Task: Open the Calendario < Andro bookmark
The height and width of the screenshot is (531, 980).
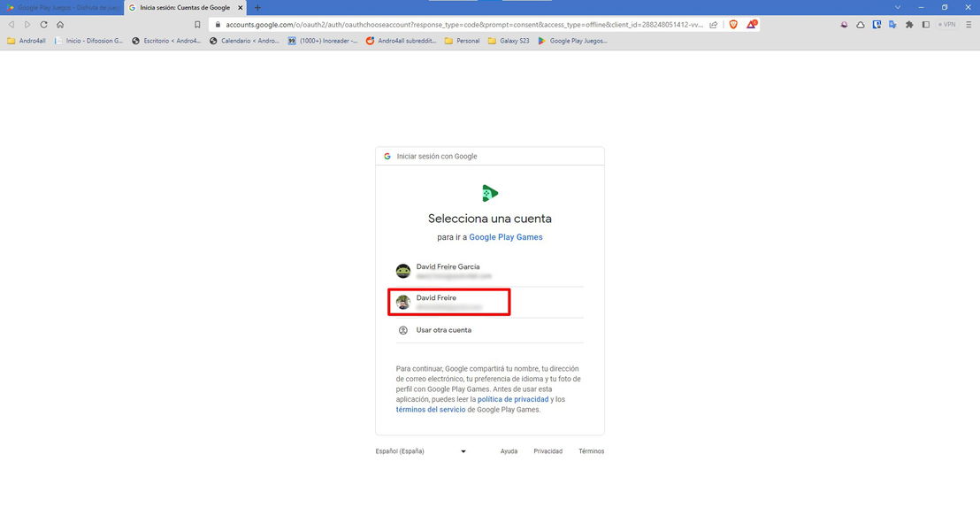Action: [244, 41]
